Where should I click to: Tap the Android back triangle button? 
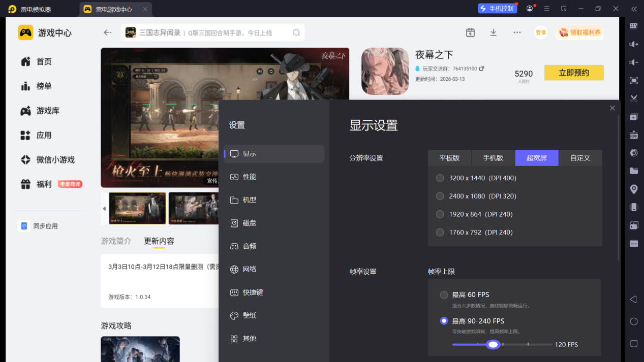click(x=634, y=300)
